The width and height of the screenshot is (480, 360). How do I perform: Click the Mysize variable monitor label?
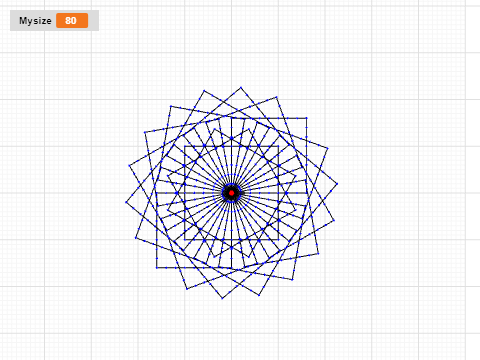coord(35,21)
